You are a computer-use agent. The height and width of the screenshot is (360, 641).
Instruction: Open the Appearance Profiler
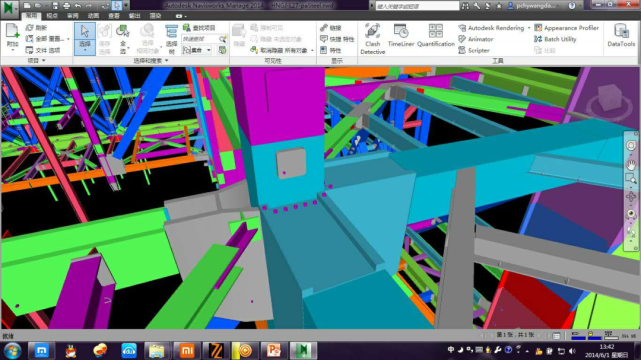point(567,28)
